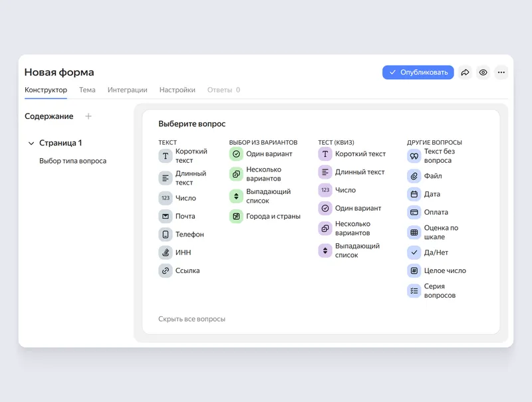Image resolution: width=532 pixels, height=402 pixels.
Task: Pick the Целое число question icon
Action: (414, 270)
